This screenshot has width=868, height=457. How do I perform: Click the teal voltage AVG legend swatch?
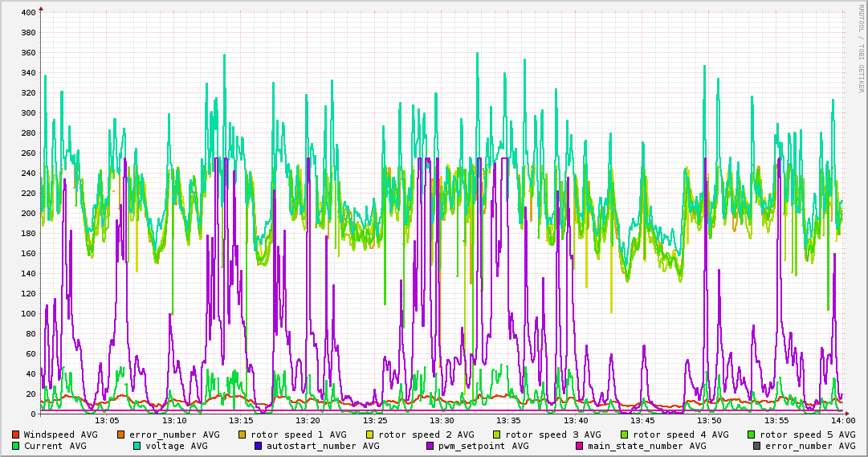coord(137,446)
